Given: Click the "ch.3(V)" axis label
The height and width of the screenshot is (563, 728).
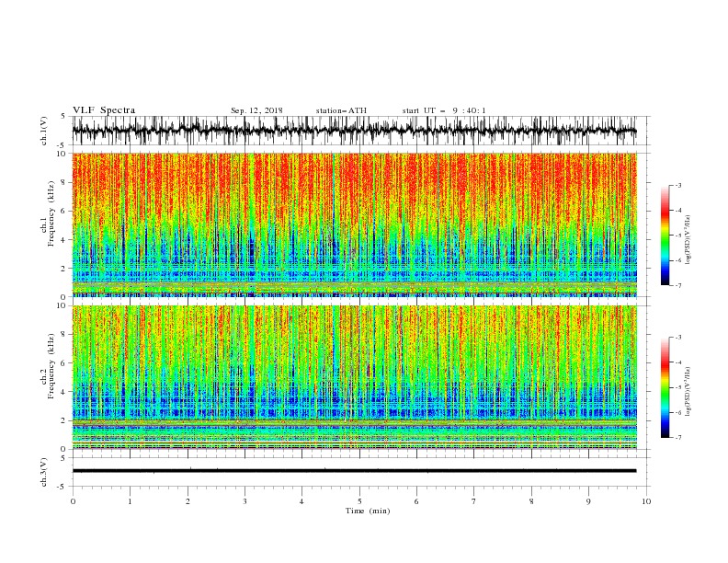Looking at the screenshot, I should [x=44, y=472].
